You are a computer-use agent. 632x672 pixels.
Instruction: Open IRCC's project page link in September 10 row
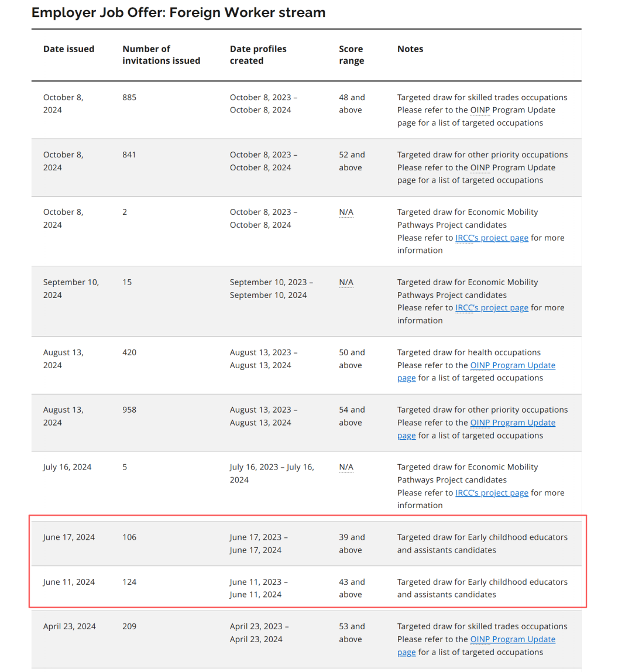coord(492,308)
